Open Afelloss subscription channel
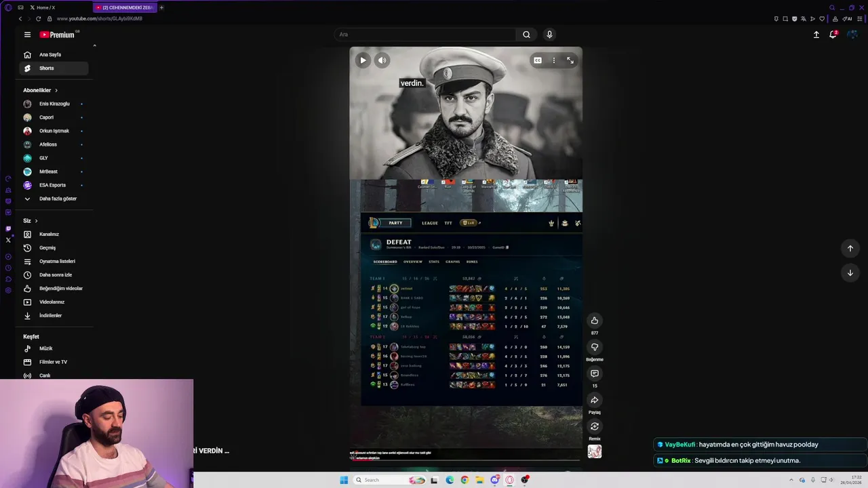868x488 pixels. coord(54,144)
